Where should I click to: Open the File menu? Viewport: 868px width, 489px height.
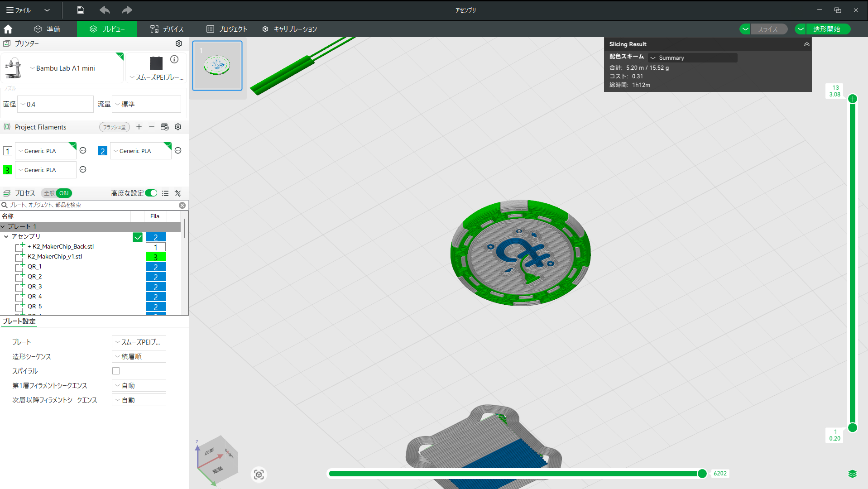(19, 10)
